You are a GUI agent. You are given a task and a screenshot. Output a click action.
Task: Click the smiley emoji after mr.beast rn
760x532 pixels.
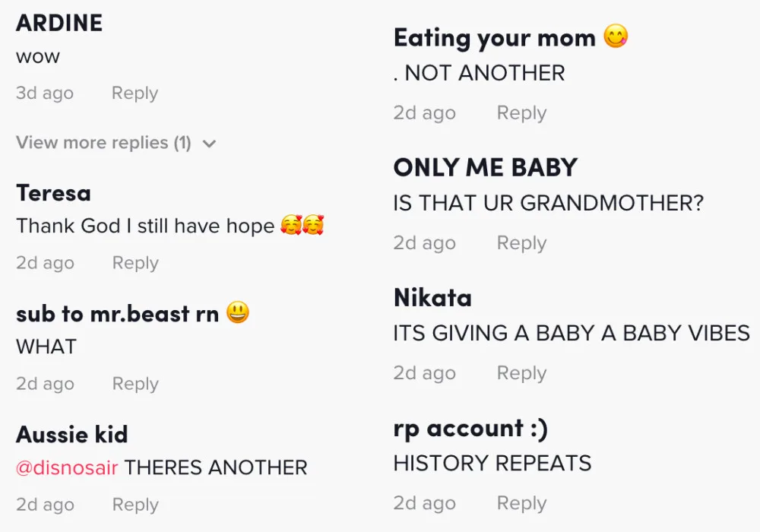coord(237,313)
